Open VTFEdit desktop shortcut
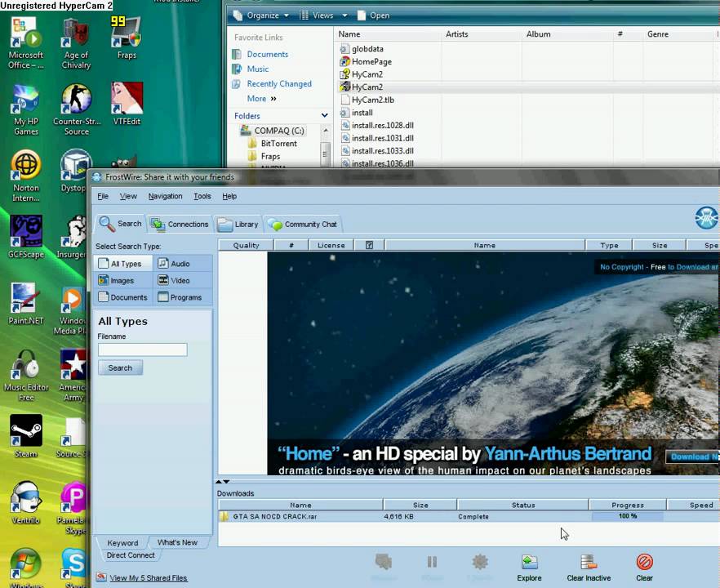720x588 pixels. coord(127,104)
